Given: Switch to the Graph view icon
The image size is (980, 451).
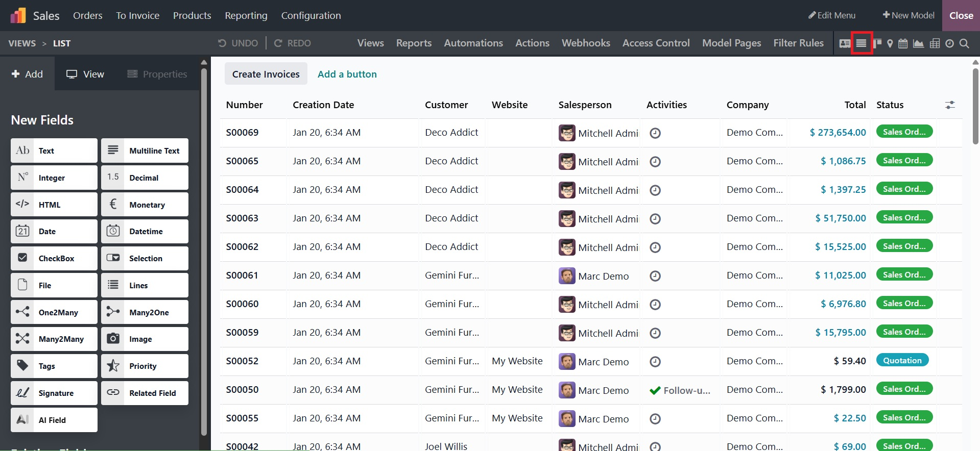Looking at the screenshot, I should 918,43.
